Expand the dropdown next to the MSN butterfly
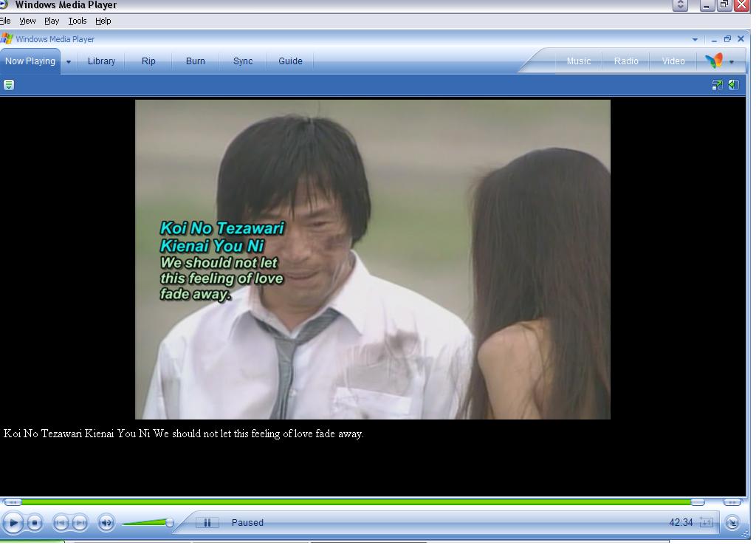Screen dimensions: 756x548 pos(732,62)
